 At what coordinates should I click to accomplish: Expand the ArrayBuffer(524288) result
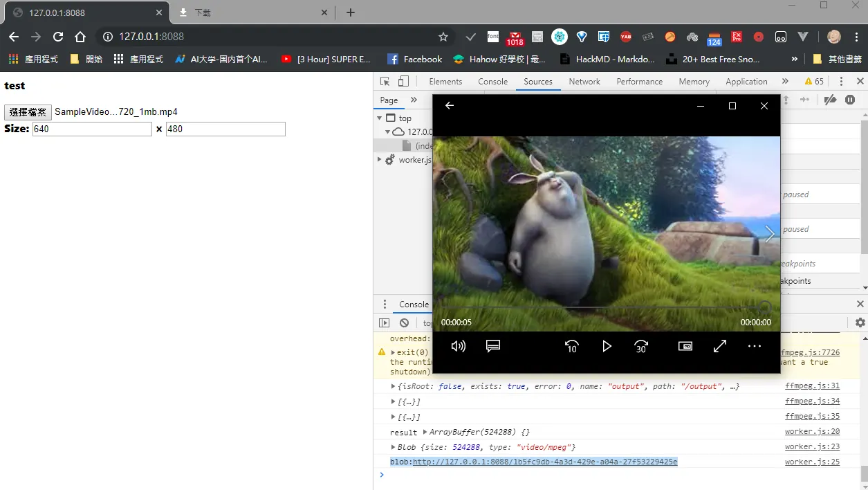[425, 432]
